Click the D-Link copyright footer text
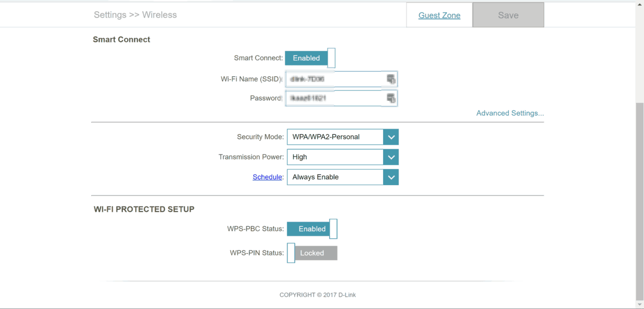Screen dimensions: 644x309 [x=318, y=295]
